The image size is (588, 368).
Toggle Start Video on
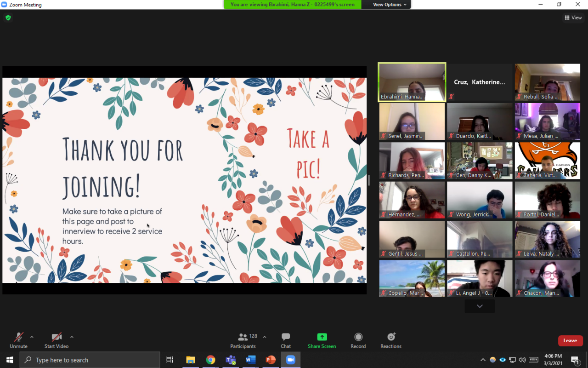coord(57,340)
